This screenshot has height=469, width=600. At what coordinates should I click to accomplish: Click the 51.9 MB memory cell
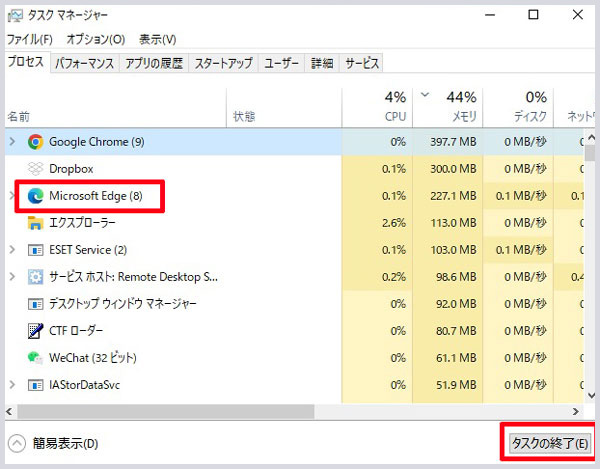[448, 385]
